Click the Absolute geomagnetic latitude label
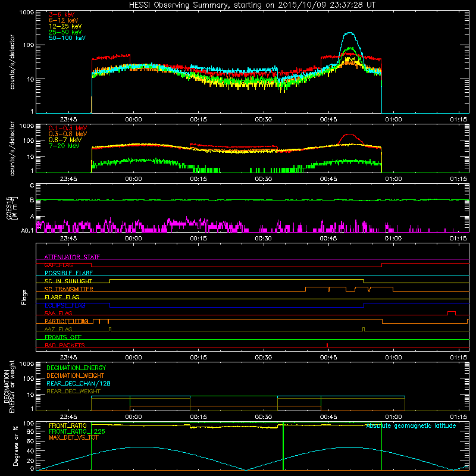 pyautogui.click(x=411, y=425)
